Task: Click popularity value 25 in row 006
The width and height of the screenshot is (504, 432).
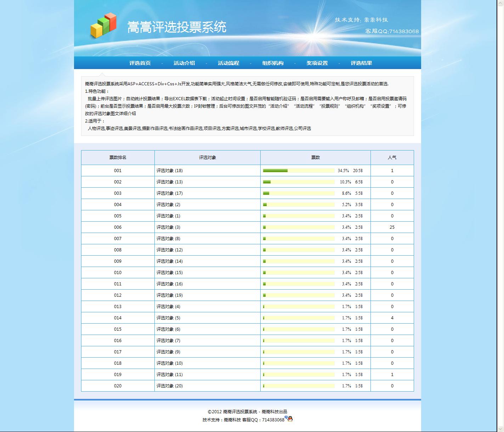Action: (392, 227)
